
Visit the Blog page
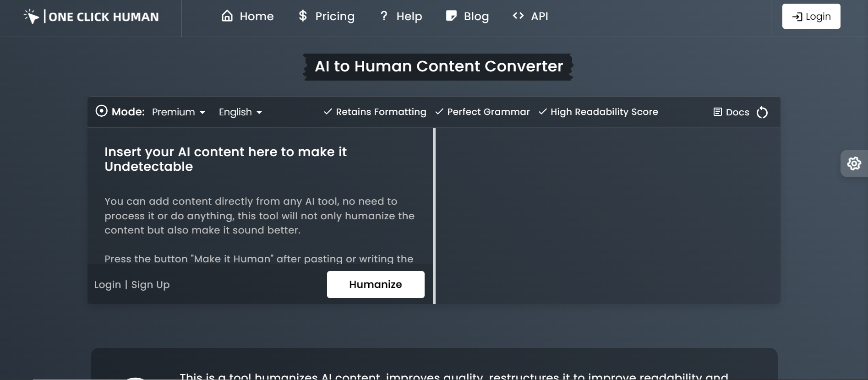(x=467, y=16)
